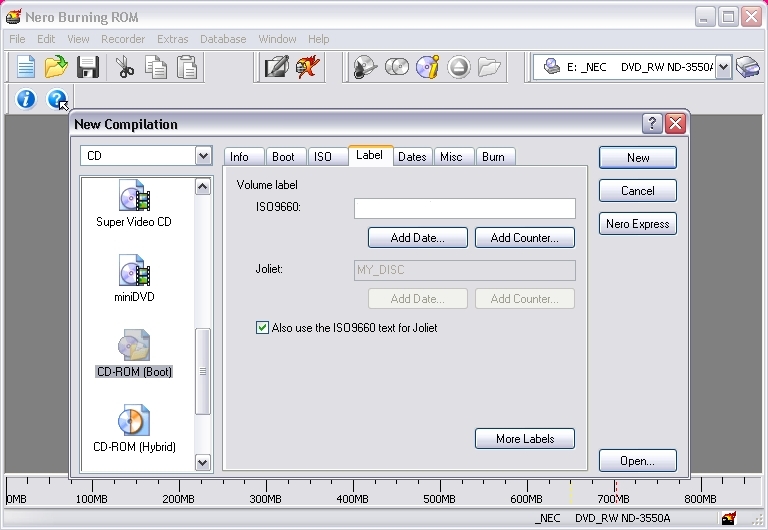768x530 pixels.
Task: Click the dialog's context help '?' button
Action: click(x=652, y=123)
